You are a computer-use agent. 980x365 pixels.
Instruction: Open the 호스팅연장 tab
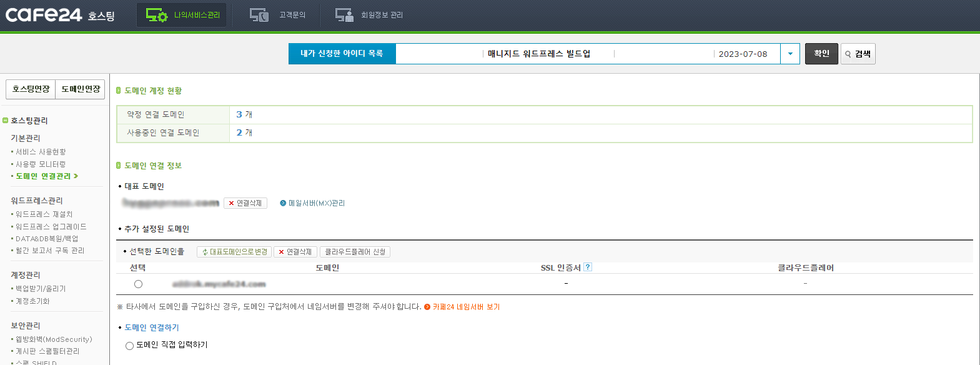31,89
